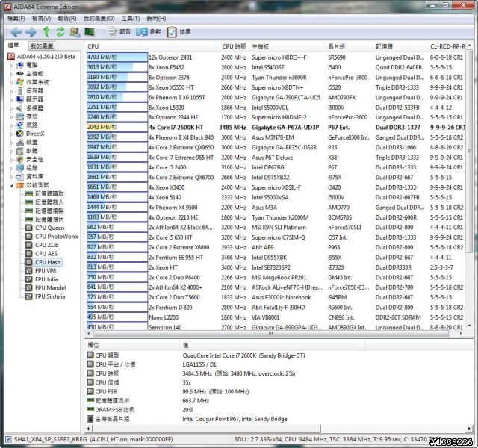Sort by the CL-RCD-RP-R column header
This screenshot has width=478, height=448.
pyautogui.click(x=447, y=46)
